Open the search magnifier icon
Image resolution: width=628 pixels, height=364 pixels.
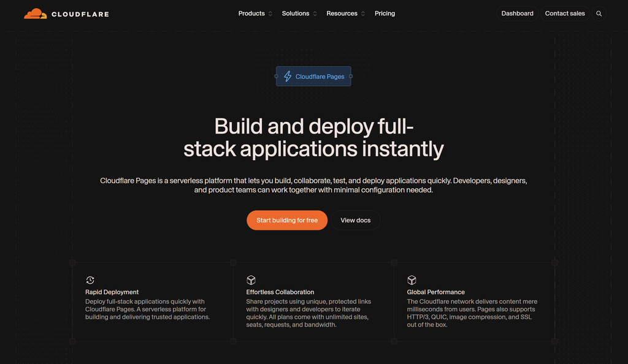[599, 13]
